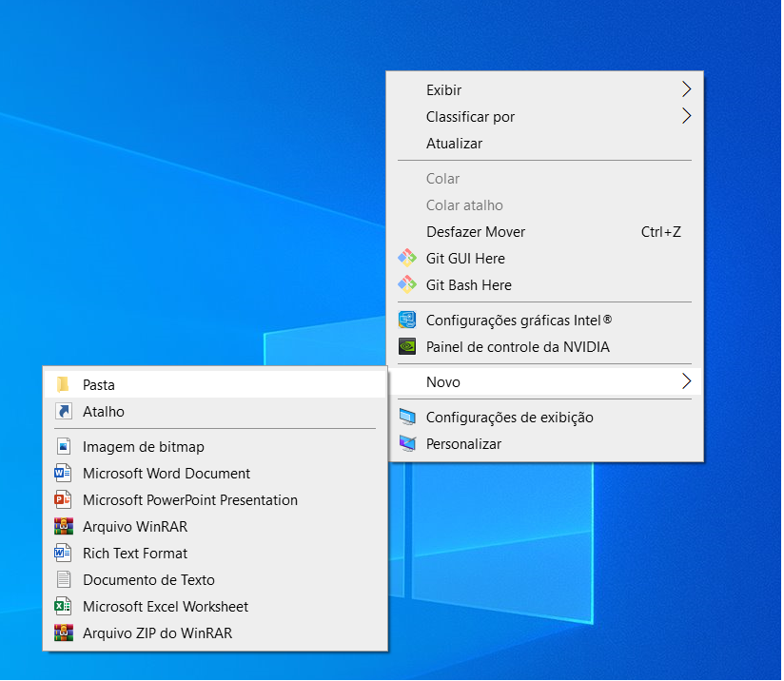
Task: Create new Imagem de bitmap
Action: [215, 446]
